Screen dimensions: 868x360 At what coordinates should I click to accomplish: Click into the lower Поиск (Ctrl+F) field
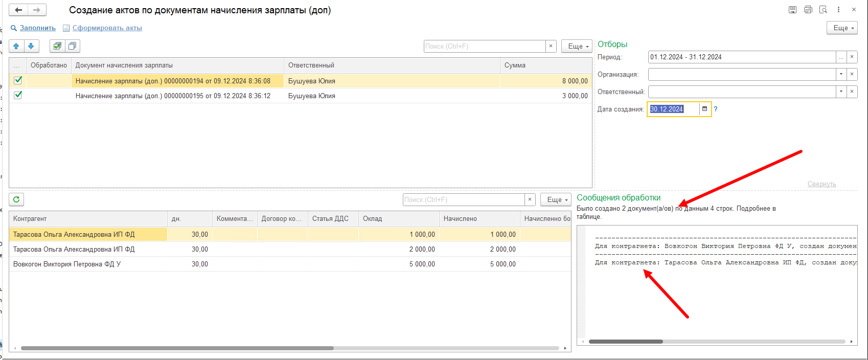[464, 199]
